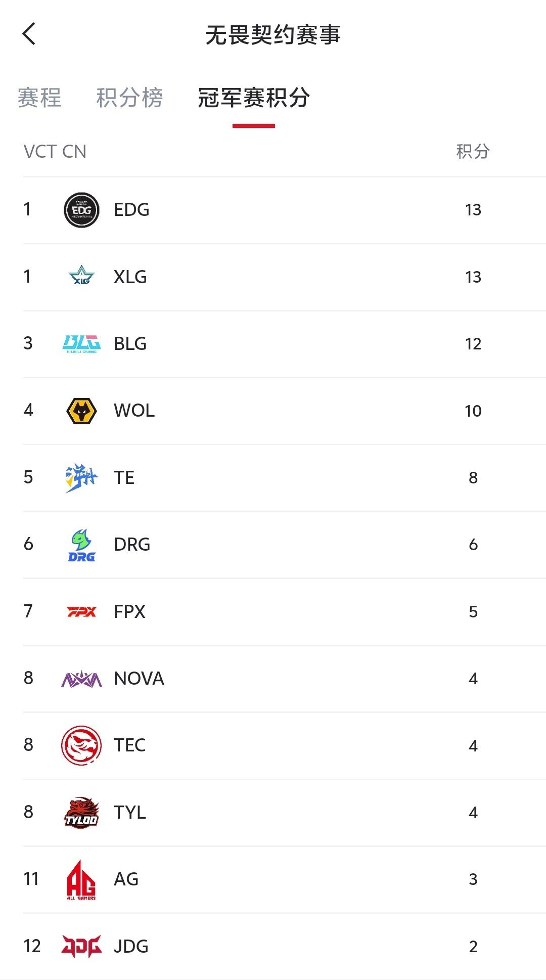Select the DRG dragon logo
The image size is (546, 980).
pos(81,545)
